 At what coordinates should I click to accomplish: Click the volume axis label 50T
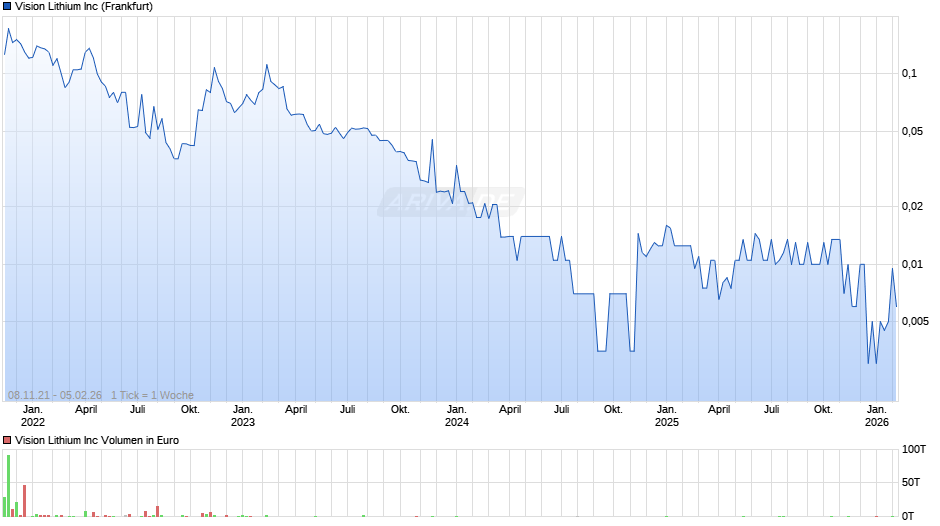[x=911, y=482]
